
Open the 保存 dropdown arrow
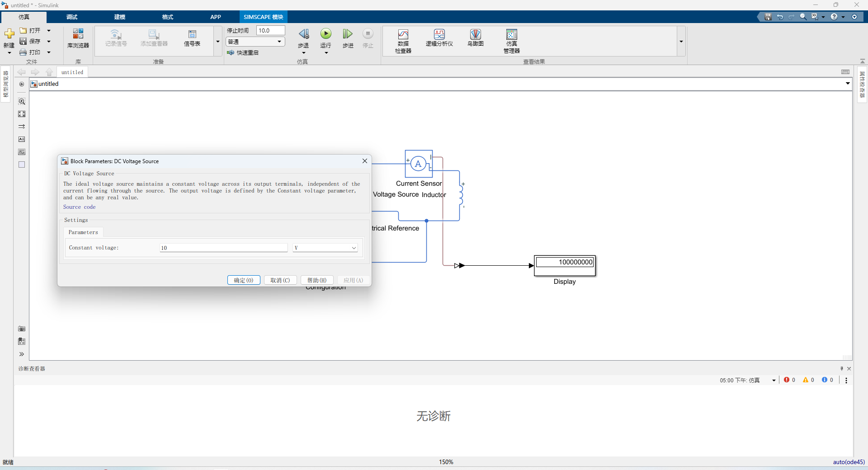(49, 42)
